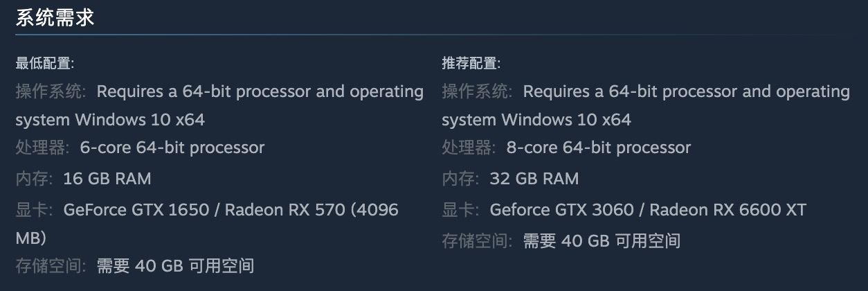Click the 6-core 64-bit processor text
868x291 pixels.
pyautogui.click(x=172, y=148)
